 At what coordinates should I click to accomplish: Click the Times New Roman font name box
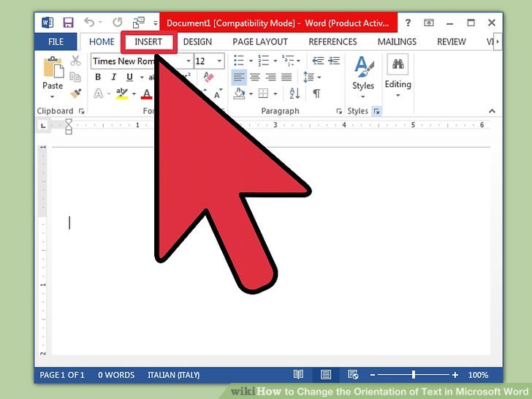point(124,61)
